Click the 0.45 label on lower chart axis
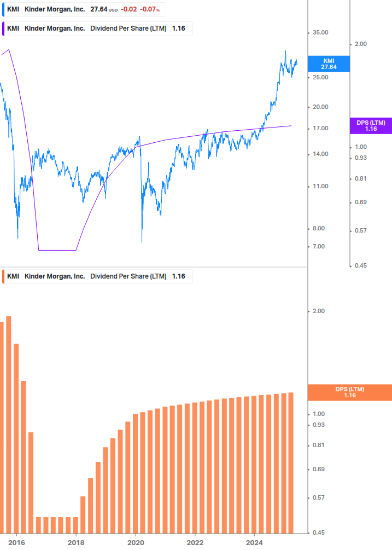Screen dimensions: 392x550 318,533
